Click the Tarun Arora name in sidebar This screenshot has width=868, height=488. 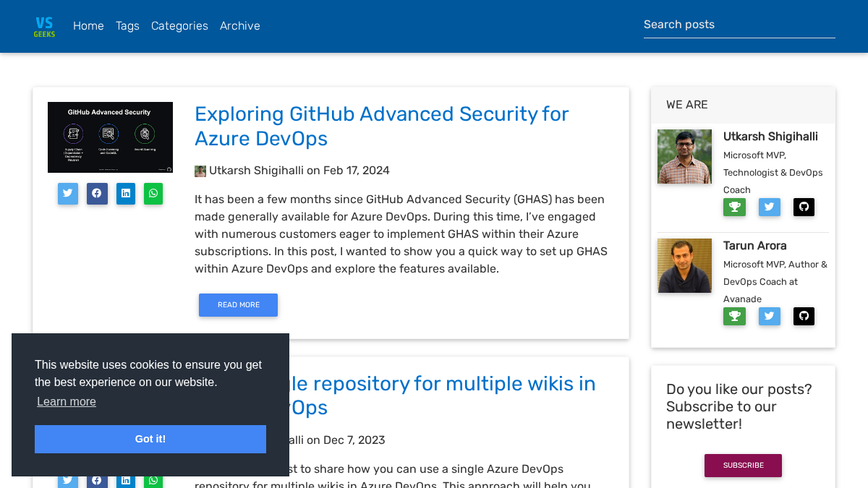tap(754, 246)
